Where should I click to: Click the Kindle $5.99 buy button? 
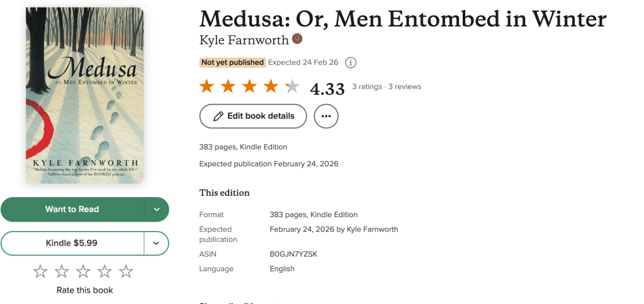[x=72, y=243]
